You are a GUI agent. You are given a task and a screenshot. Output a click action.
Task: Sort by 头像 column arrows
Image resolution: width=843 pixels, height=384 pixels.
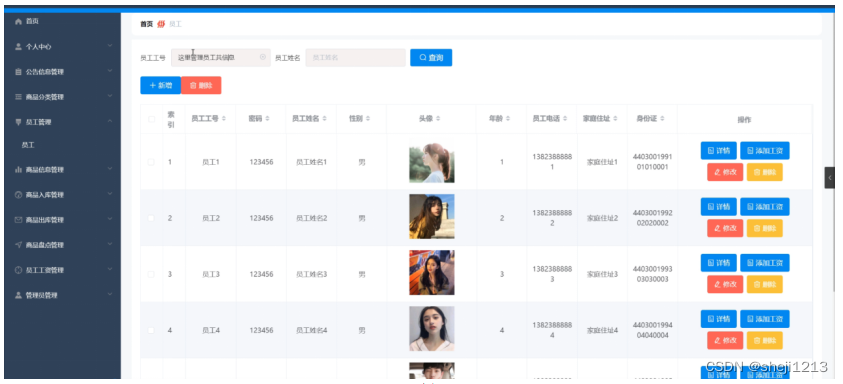(438, 119)
